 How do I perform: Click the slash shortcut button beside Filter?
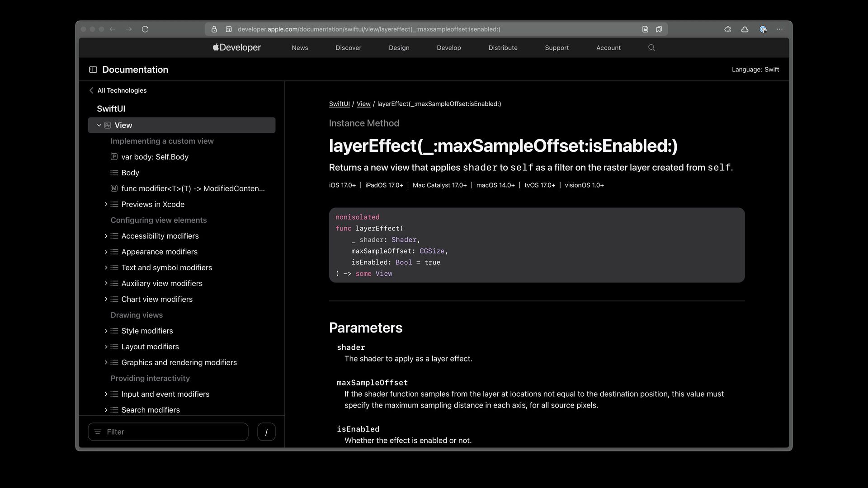click(x=266, y=432)
